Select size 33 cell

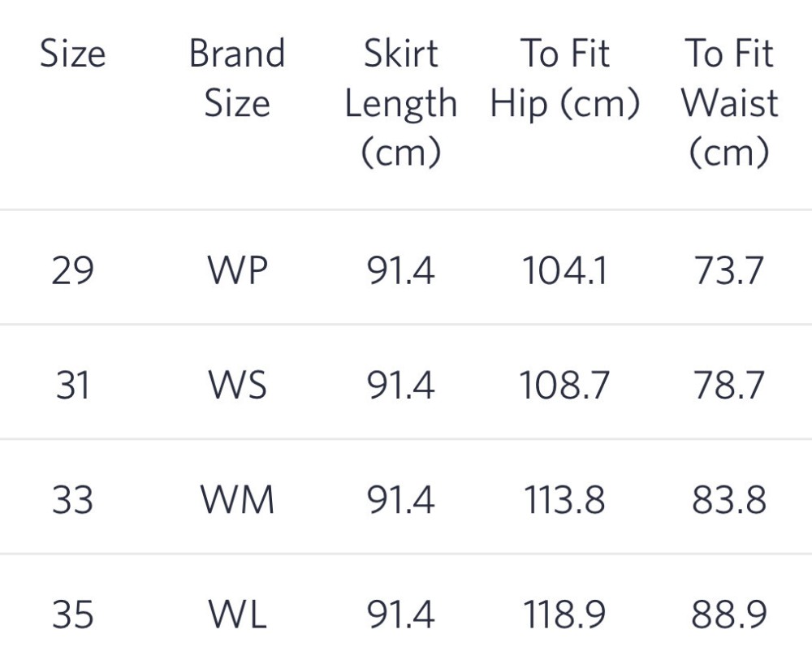[73, 500]
